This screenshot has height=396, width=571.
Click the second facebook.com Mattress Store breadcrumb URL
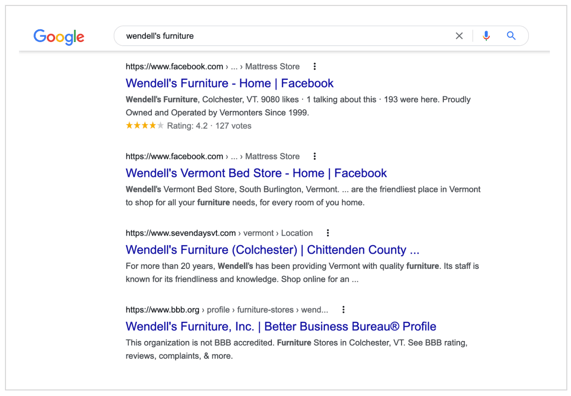(x=212, y=156)
